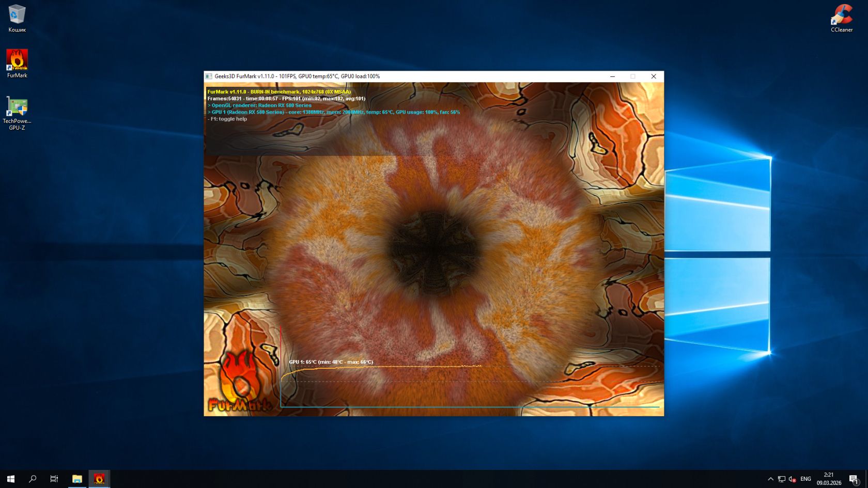Click the Show Desktop strip on the taskbar

pyautogui.click(x=866, y=479)
